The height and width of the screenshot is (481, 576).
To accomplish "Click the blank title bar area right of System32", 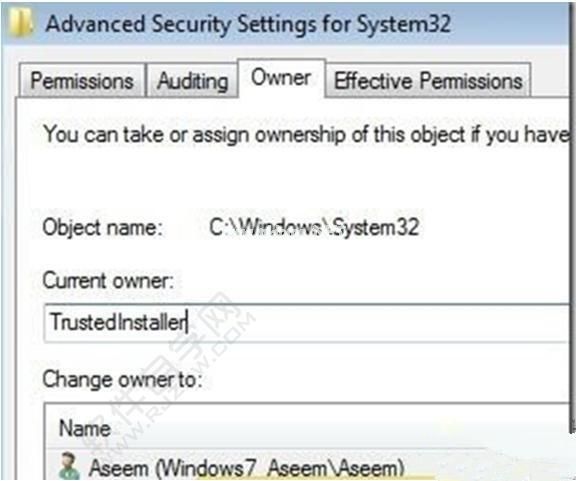I will point(511,24).
